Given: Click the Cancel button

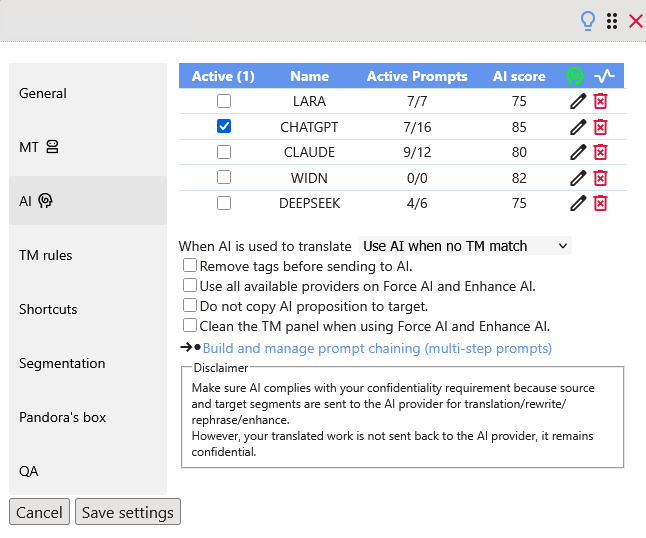Looking at the screenshot, I should pos(40,512).
